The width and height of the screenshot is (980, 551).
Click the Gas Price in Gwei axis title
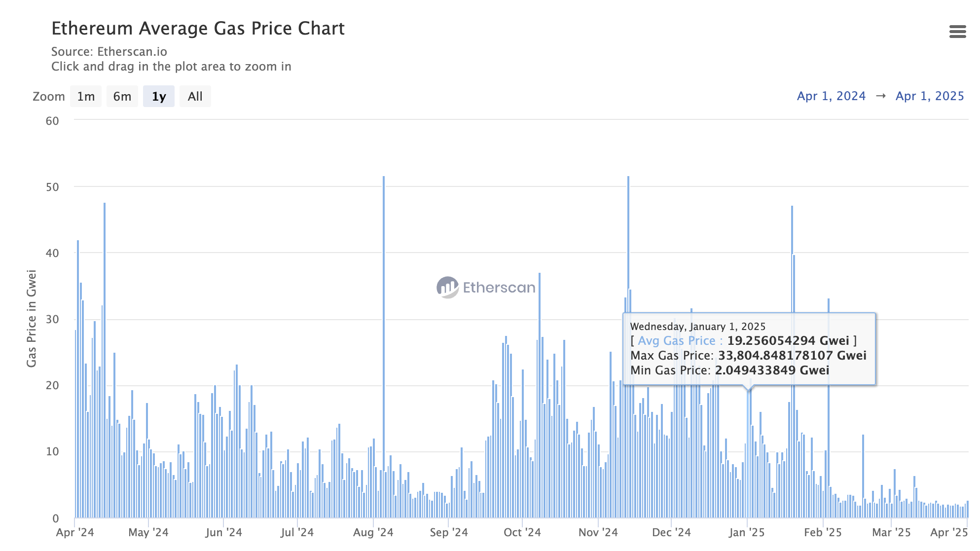32,318
